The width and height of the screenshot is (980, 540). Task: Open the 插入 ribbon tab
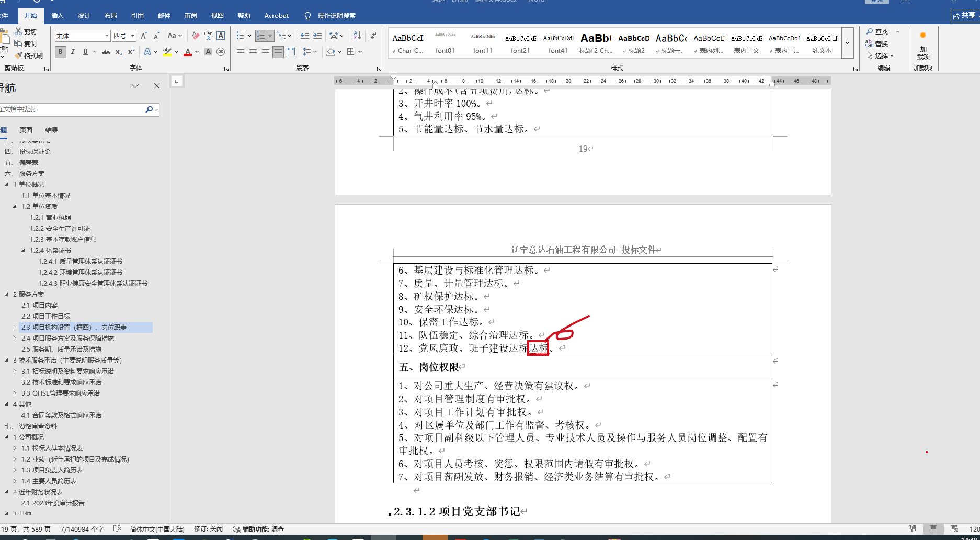coord(57,16)
